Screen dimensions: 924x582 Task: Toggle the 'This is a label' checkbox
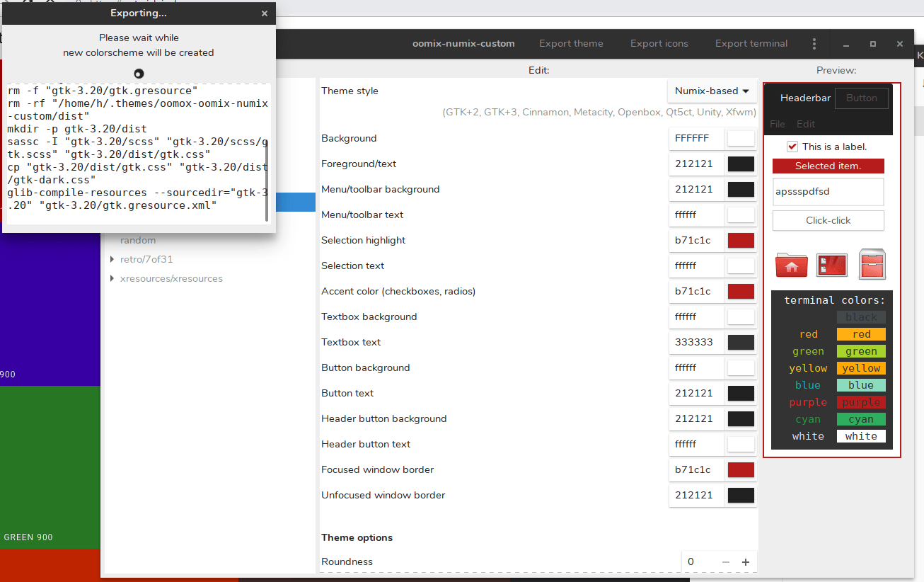tap(792, 147)
